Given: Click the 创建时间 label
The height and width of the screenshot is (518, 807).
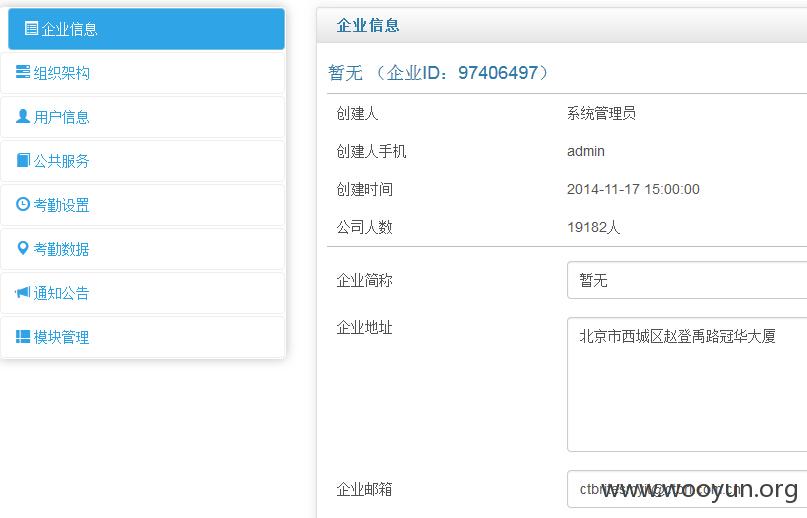Looking at the screenshot, I should (x=364, y=189).
